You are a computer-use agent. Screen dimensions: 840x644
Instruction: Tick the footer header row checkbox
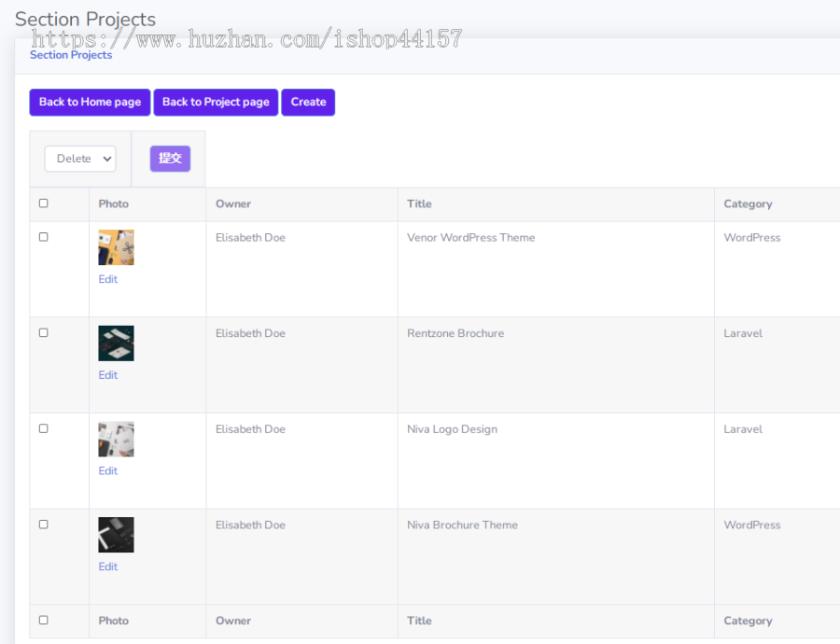point(43,620)
